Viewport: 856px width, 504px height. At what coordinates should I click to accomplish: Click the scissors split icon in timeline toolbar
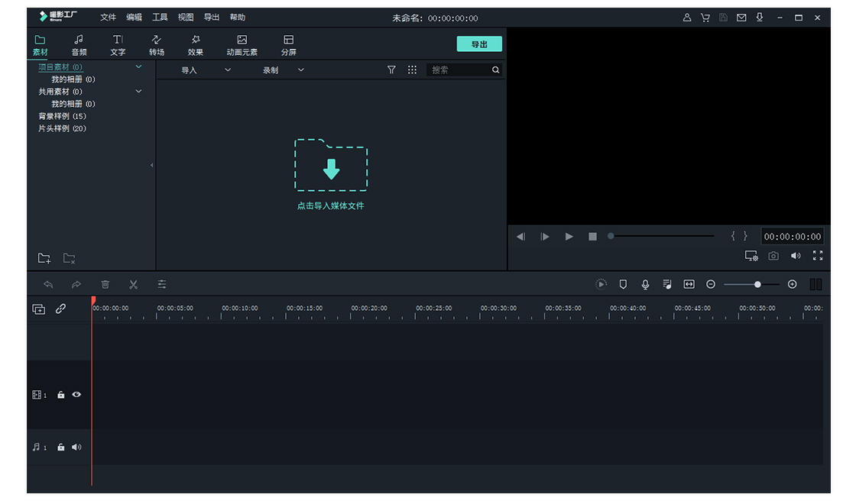(x=133, y=285)
